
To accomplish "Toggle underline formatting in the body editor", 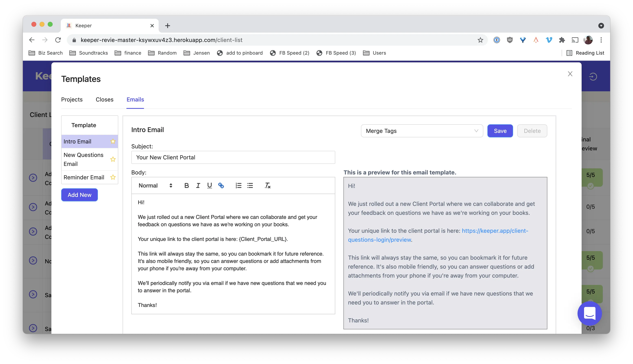I will pyautogui.click(x=209, y=185).
